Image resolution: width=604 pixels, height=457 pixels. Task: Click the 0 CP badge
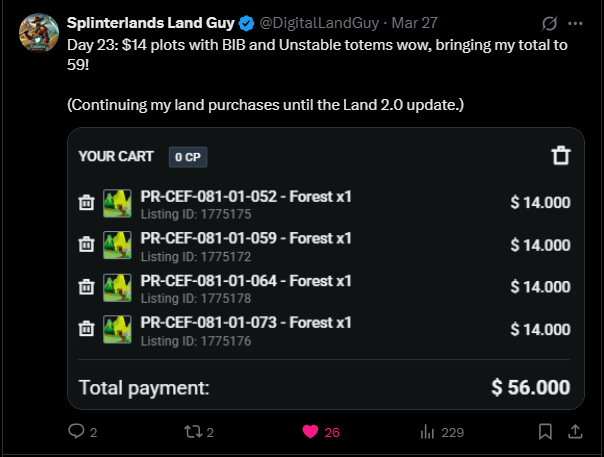188,157
